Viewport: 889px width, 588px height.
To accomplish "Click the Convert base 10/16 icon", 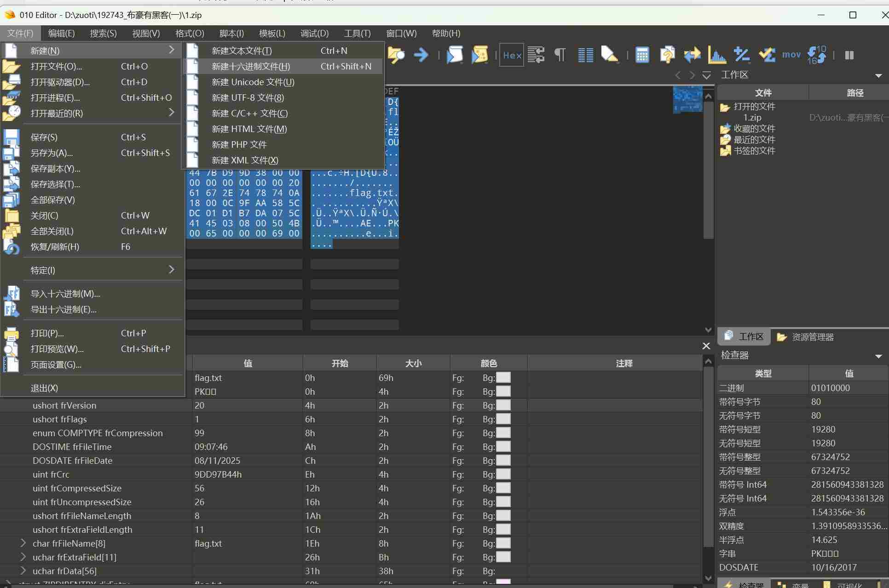I will pos(817,55).
